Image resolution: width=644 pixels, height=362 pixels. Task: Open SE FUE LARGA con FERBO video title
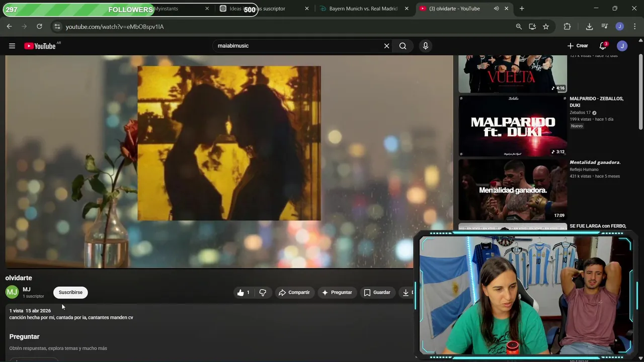[x=598, y=226]
